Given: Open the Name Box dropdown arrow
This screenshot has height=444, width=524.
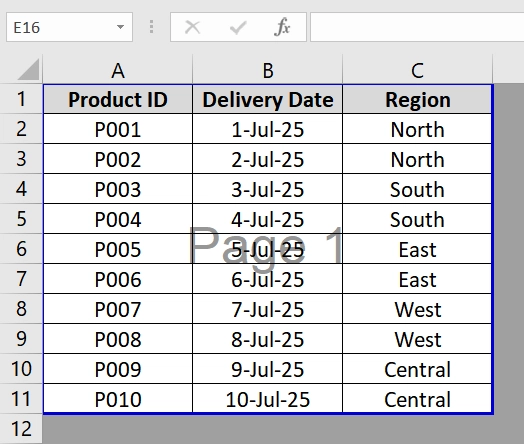Looking at the screenshot, I should point(120,27).
